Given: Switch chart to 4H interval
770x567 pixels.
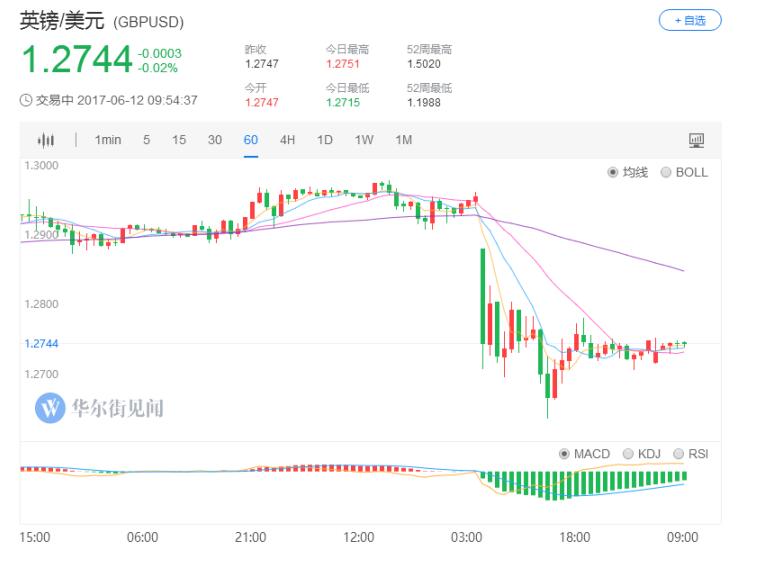Looking at the screenshot, I should 287,140.
